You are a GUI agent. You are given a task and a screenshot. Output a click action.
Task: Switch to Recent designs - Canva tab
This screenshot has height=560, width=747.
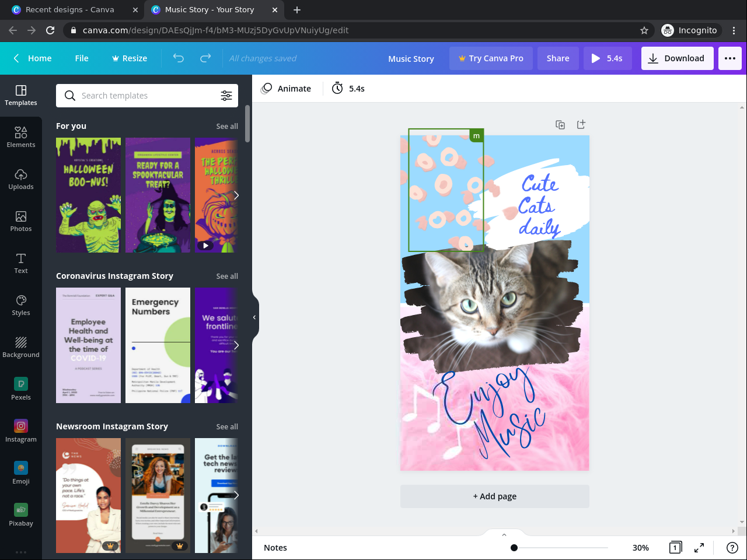pos(69,10)
